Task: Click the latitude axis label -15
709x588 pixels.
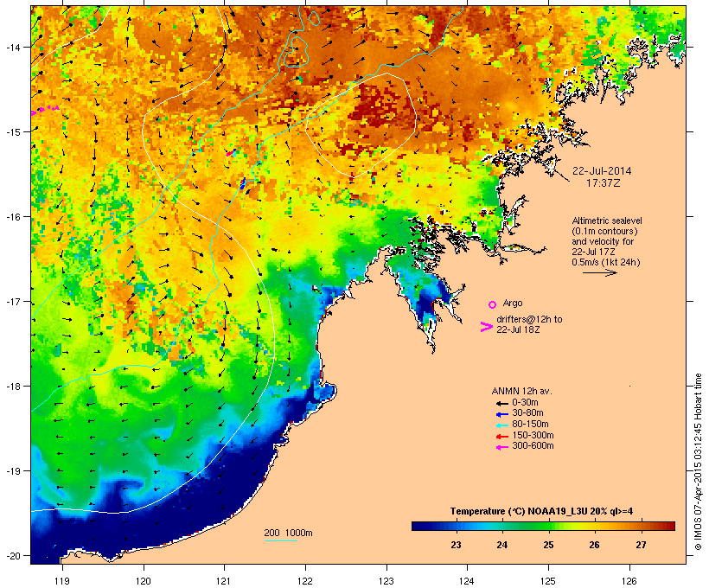Action: (x=12, y=132)
